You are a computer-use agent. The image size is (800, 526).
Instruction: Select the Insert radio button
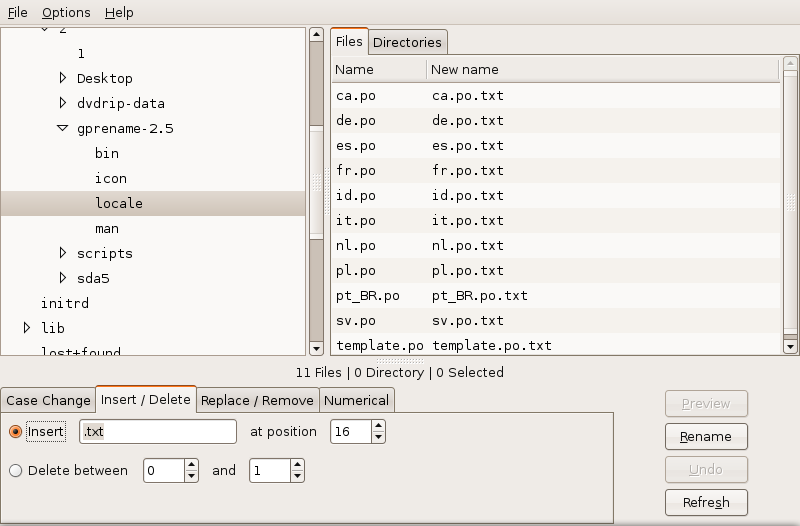click(15, 432)
